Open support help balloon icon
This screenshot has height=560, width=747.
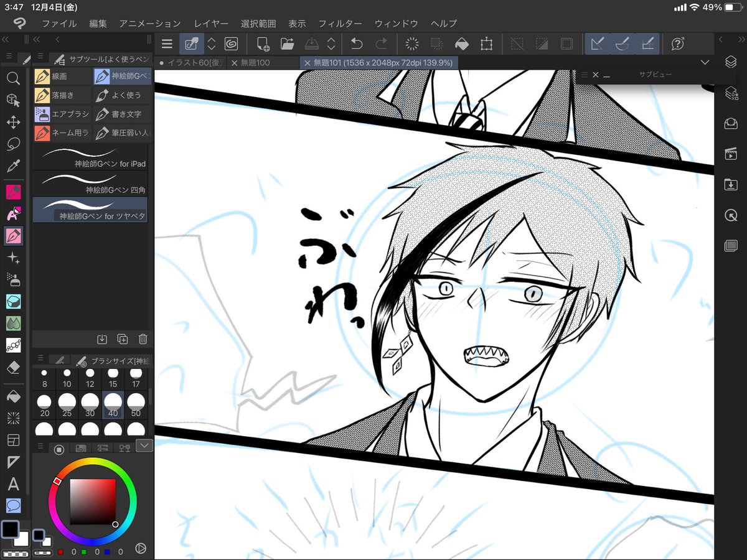coord(678,44)
